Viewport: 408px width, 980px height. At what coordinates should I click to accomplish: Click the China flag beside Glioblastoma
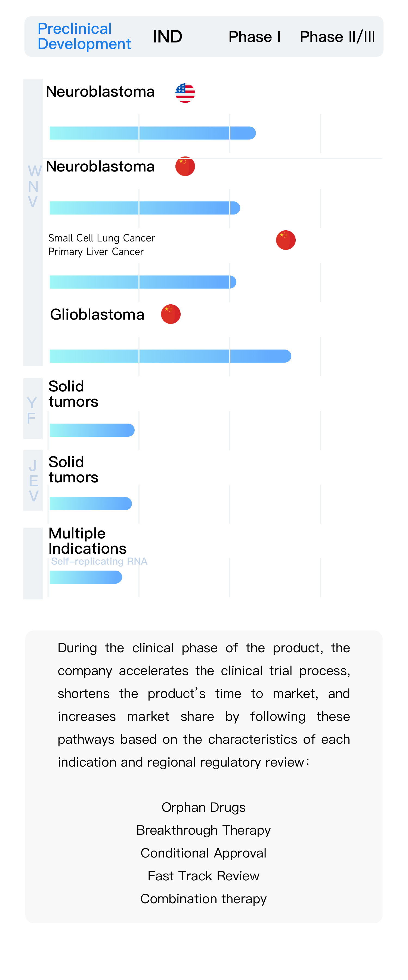(x=171, y=314)
